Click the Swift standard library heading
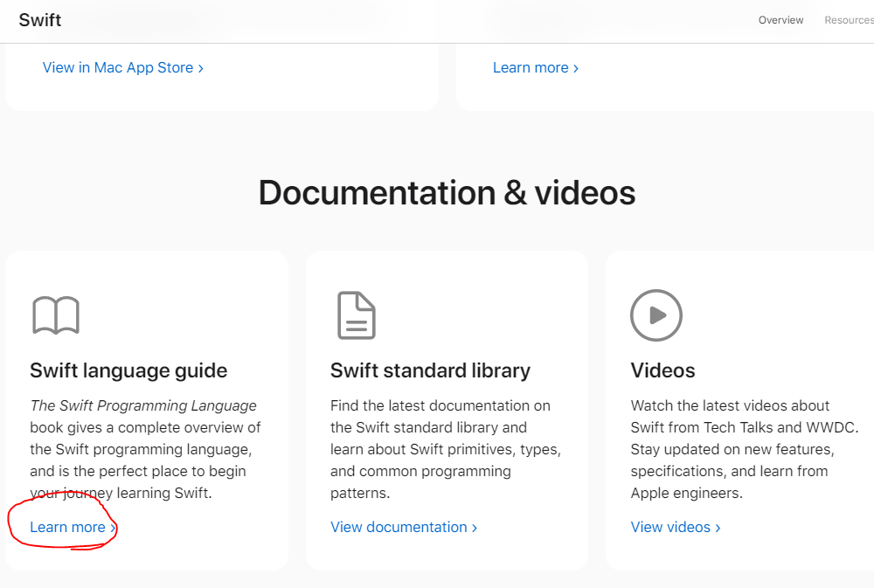 (430, 370)
